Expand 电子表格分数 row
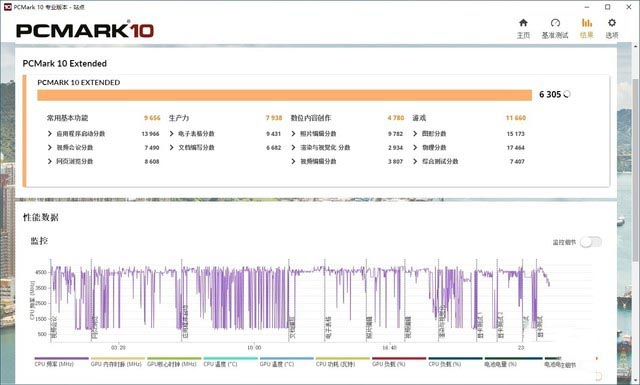Viewport: 640px width, 385px height. pos(171,134)
